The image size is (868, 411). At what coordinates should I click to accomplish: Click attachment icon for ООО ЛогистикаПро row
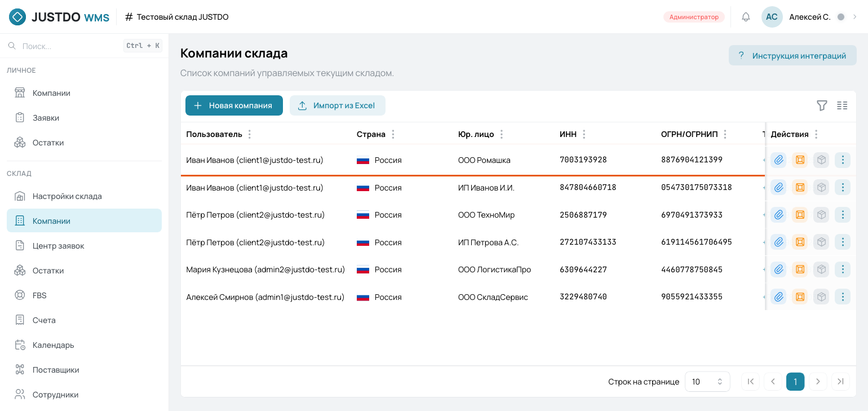(x=778, y=269)
